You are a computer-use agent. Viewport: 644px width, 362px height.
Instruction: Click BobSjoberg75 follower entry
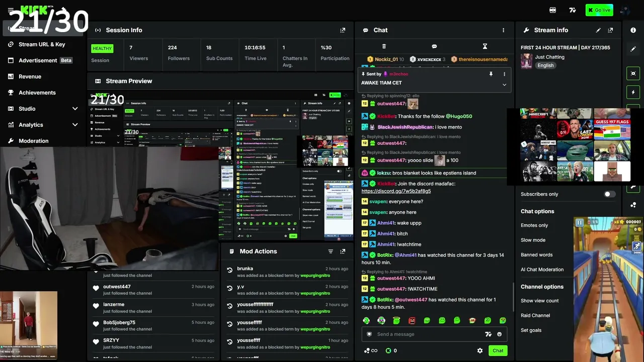point(153,326)
